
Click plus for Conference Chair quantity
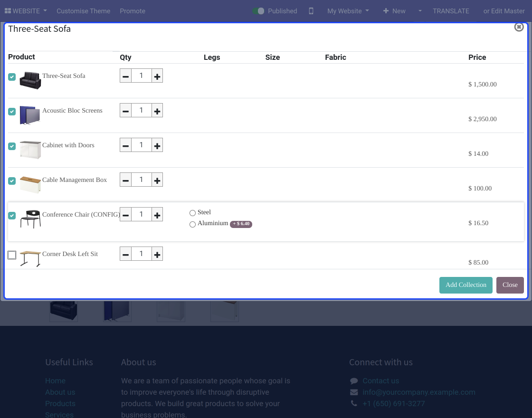pos(157,214)
